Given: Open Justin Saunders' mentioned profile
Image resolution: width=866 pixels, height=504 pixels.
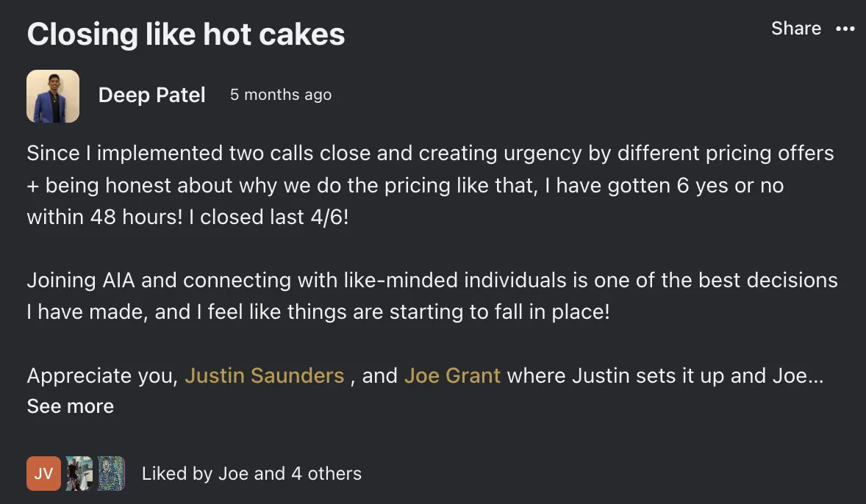Looking at the screenshot, I should point(265,375).
